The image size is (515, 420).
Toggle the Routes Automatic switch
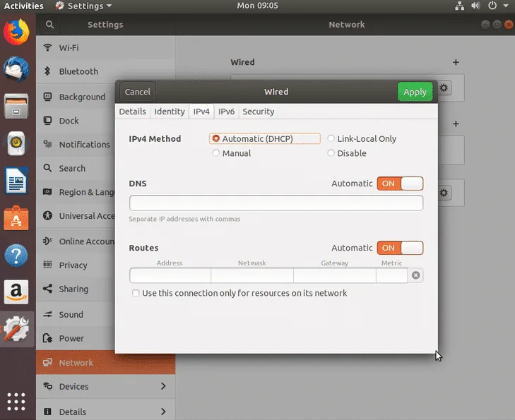click(x=400, y=248)
